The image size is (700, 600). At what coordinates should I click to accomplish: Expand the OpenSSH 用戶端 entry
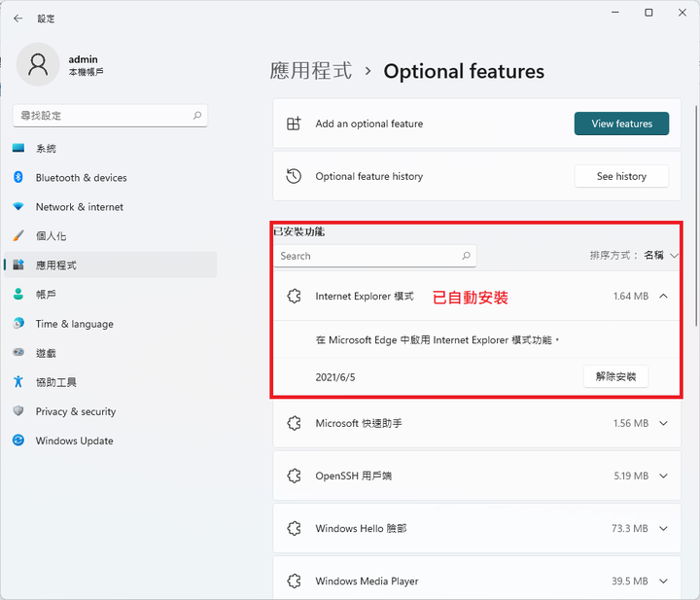pyautogui.click(x=663, y=476)
